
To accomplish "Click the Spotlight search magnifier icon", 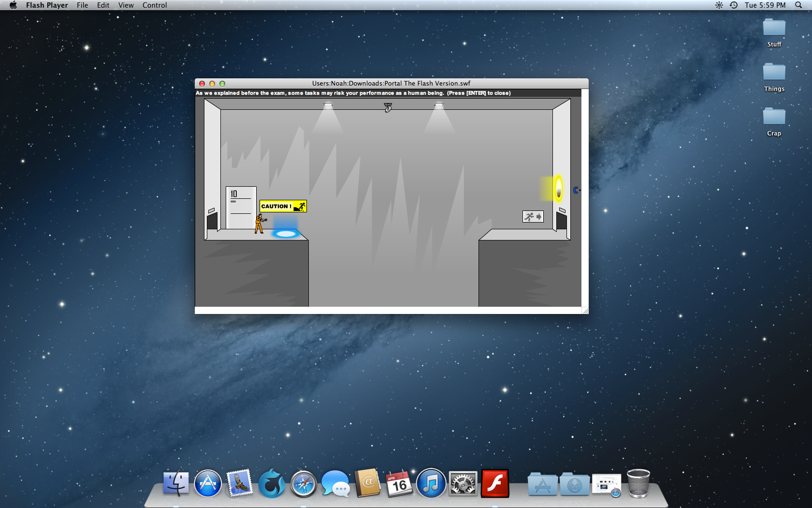I will (798, 5).
